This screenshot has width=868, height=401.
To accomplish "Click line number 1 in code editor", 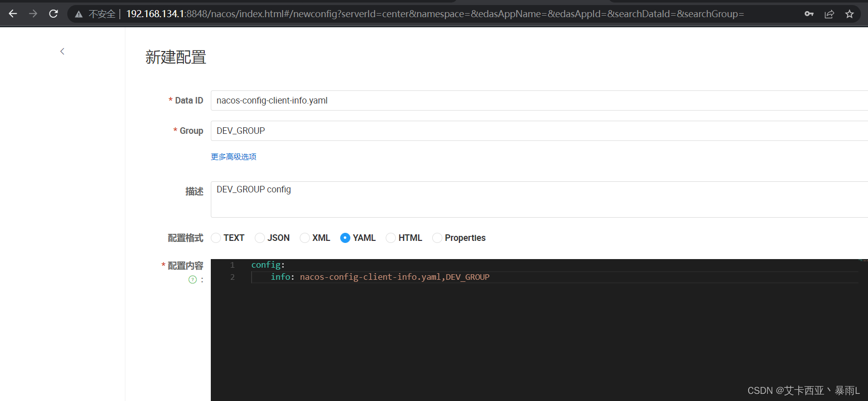I will [x=233, y=265].
